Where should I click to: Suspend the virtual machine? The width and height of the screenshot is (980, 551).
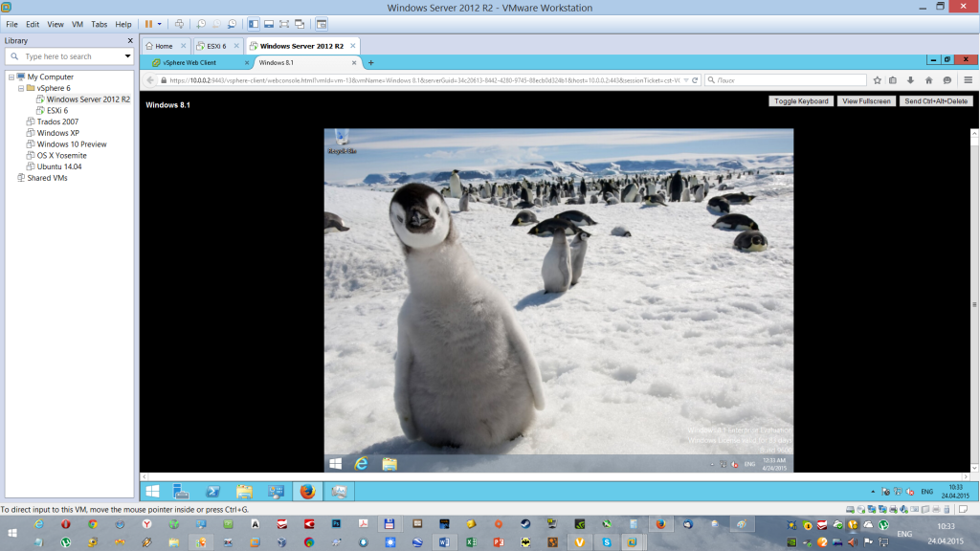(149, 23)
